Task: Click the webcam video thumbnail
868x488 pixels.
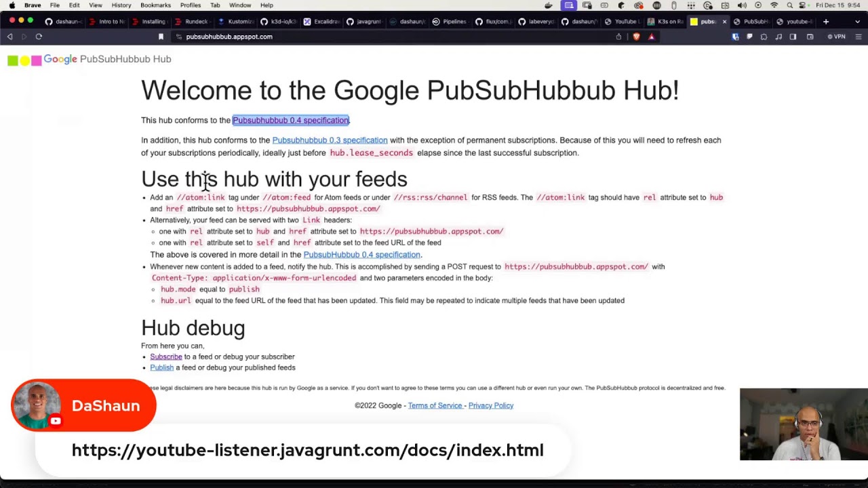Action: [x=804, y=424]
